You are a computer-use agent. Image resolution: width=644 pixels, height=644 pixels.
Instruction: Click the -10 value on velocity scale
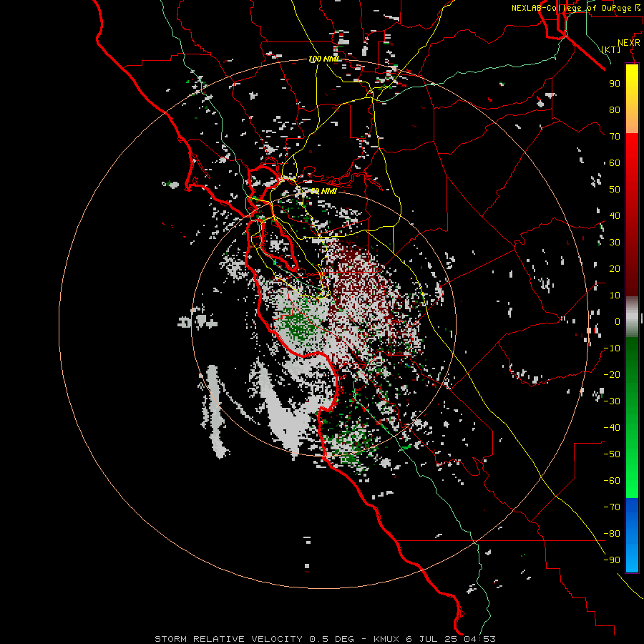tap(612, 348)
